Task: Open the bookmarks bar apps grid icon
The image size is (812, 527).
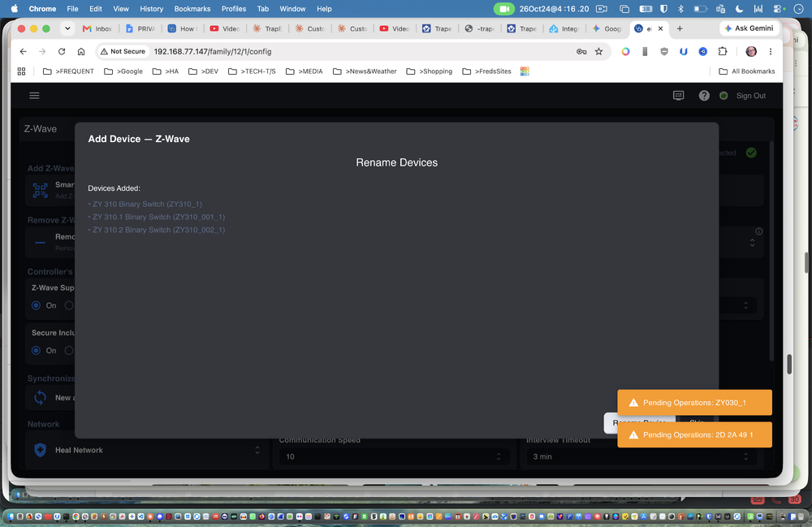Action: (x=21, y=71)
